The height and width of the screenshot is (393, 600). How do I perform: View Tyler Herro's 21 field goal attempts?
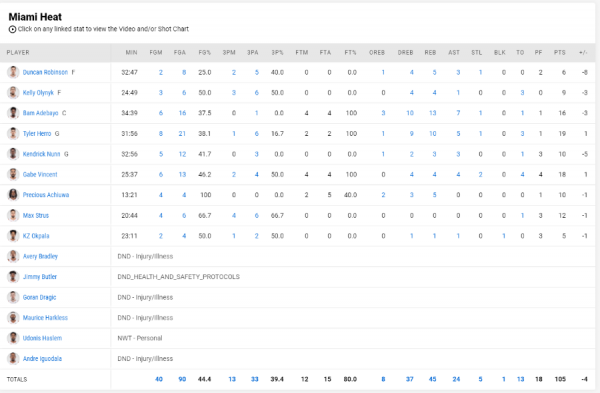182,134
